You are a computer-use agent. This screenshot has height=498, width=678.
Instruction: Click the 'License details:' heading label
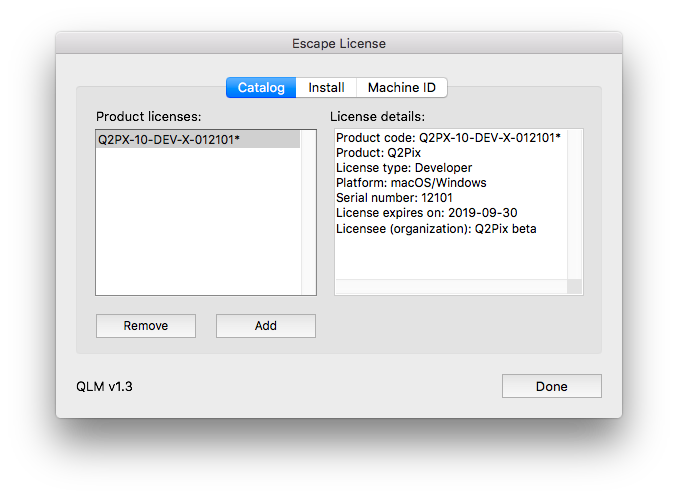[x=378, y=117]
